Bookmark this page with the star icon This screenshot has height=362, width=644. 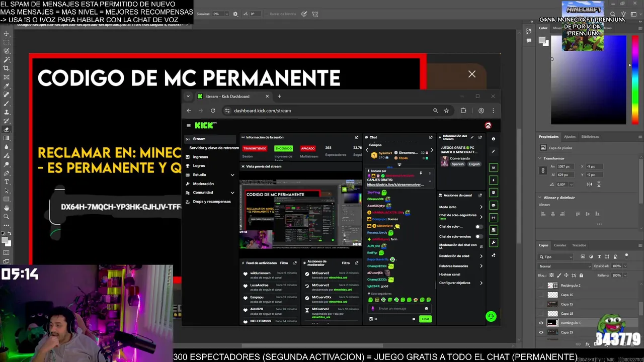tap(446, 111)
